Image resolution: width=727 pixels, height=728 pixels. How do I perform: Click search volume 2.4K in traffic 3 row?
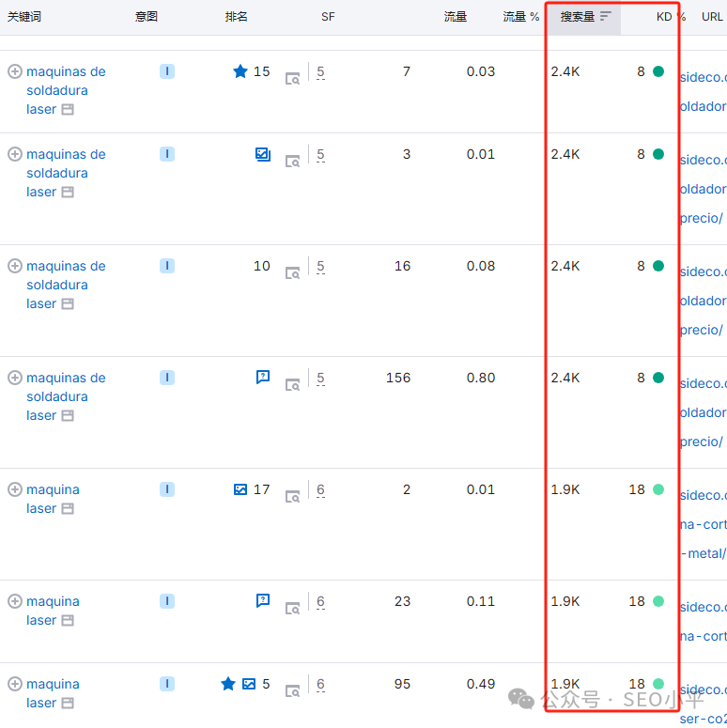point(565,154)
